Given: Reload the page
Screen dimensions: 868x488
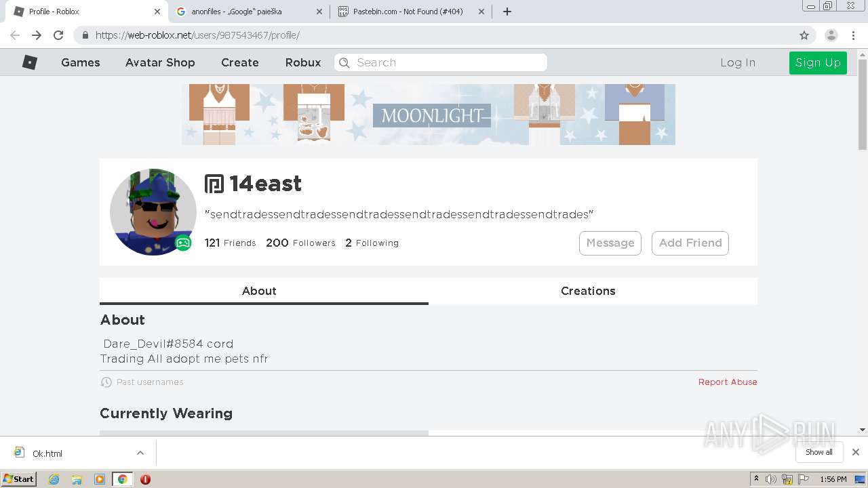Looking at the screenshot, I should (x=58, y=35).
